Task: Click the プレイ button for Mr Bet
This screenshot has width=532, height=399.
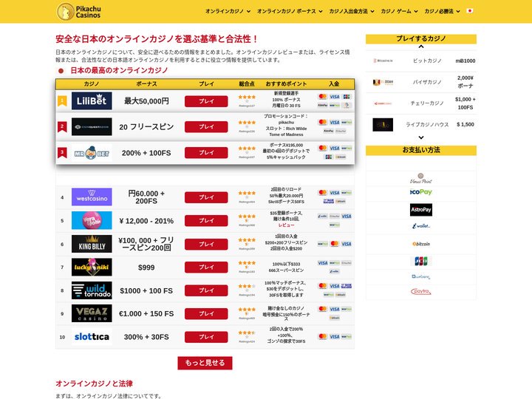Action: (x=206, y=153)
